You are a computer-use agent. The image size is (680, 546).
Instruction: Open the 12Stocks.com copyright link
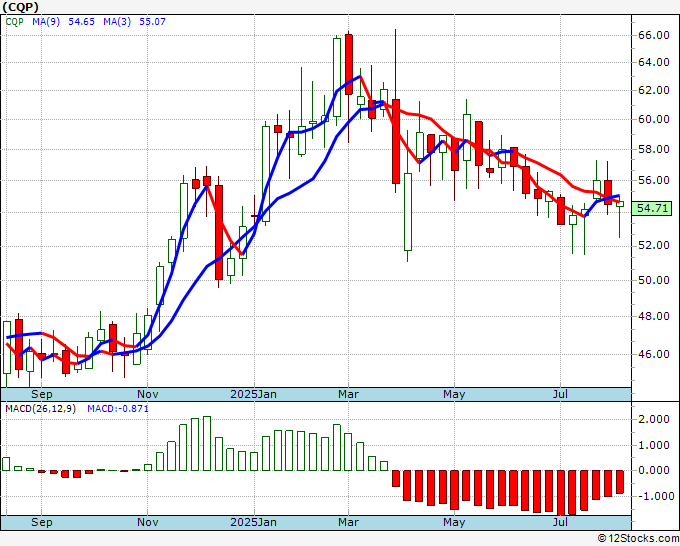click(x=638, y=539)
